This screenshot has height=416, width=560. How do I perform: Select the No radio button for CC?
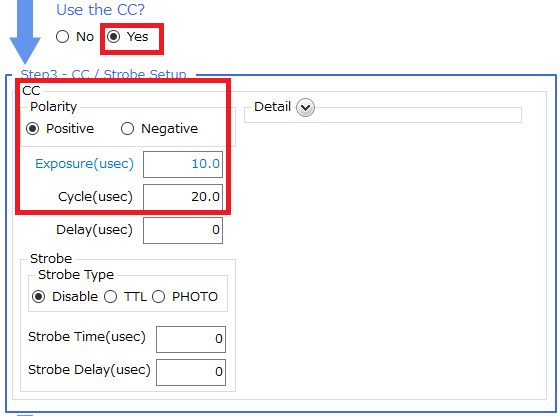[x=62, y=36]
